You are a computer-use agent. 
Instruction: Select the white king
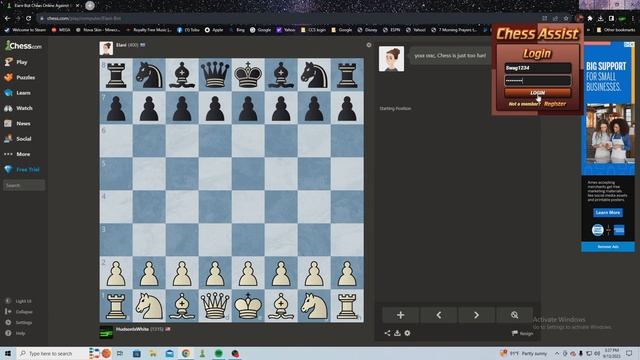(x=248, y=306)
